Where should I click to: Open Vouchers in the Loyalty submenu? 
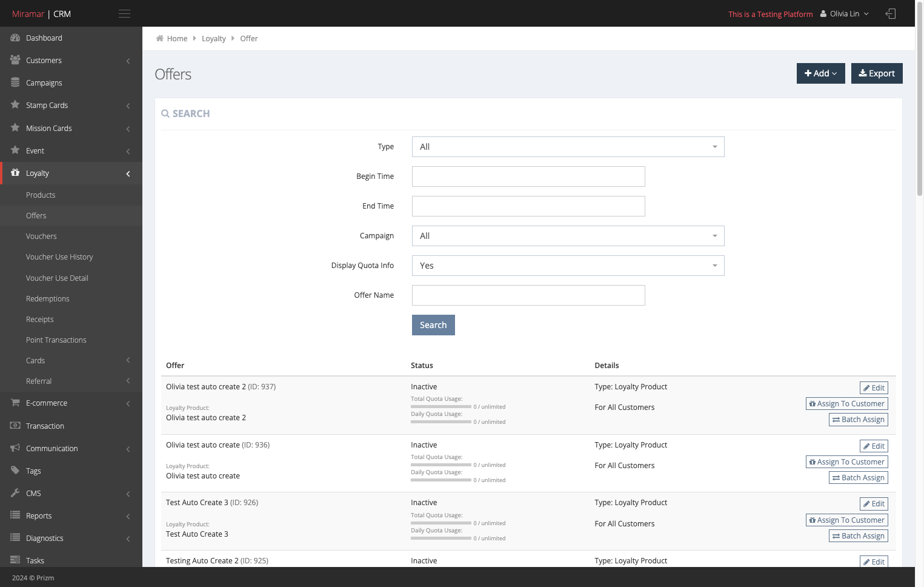click(x=41, y=236)
